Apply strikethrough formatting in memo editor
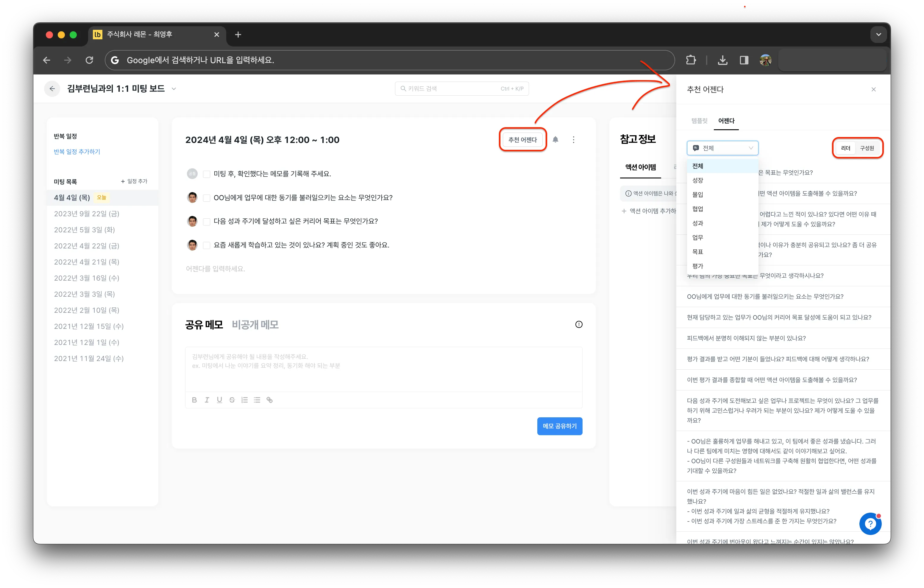The height and width of the screenshot is (588, 924). click(x=232, y=400)
